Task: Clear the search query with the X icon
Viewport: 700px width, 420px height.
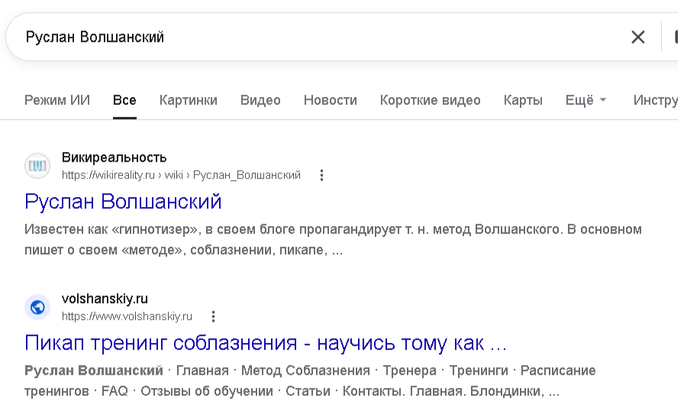Action: coord(638,37)
